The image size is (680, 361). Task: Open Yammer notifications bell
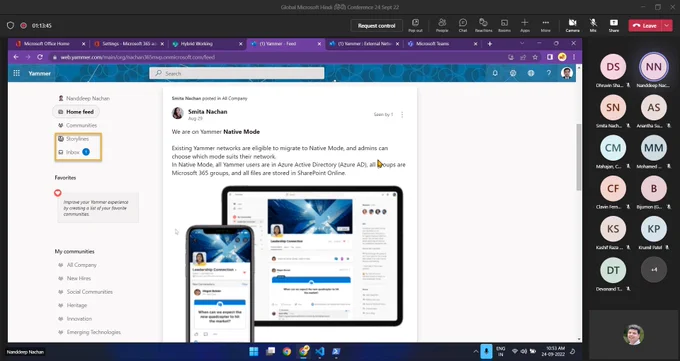coord(495,73)
